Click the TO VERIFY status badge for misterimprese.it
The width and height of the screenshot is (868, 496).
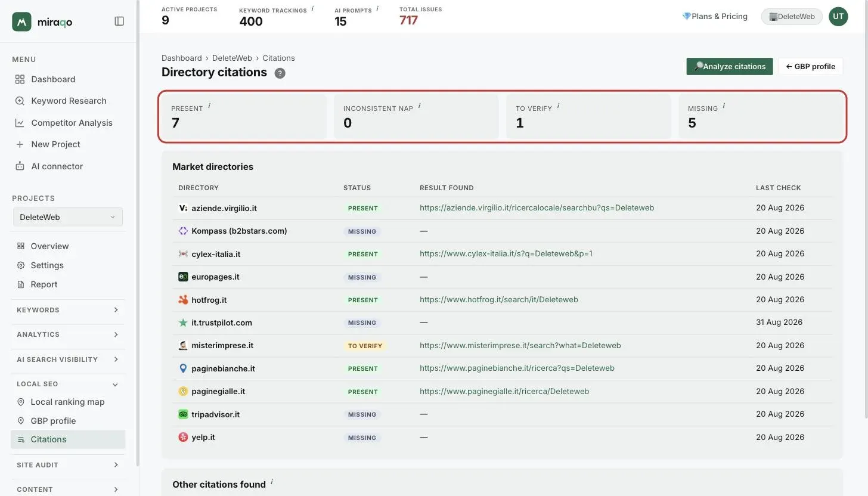point(365,346)
